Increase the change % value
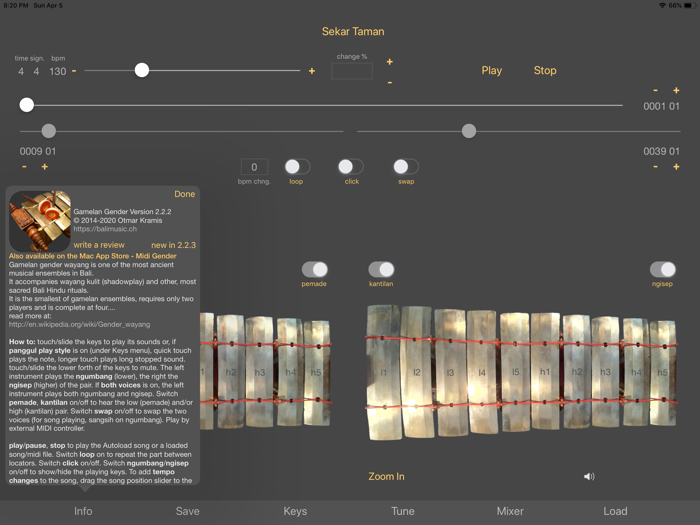The height and width of the screenshot is (525, 700). (390, 62)
